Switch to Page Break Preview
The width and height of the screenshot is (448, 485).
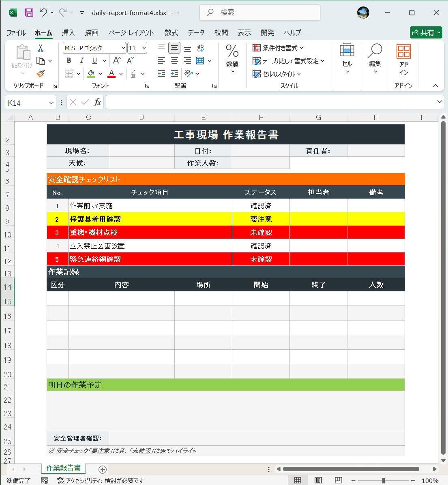pos(339,480)
